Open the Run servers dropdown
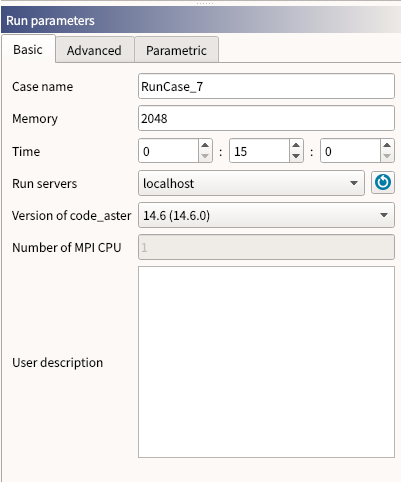The width and height of the screenshot is (401, 482). click(251, 183)
